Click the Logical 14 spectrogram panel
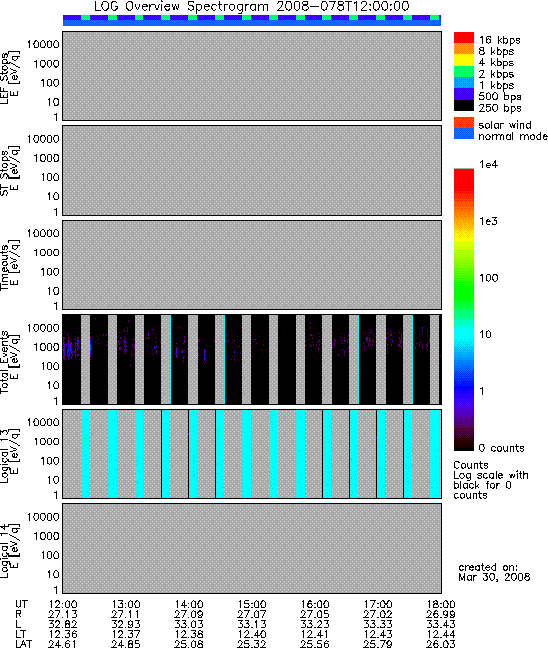This screenshot has height=648, width=548. point(252,548)
